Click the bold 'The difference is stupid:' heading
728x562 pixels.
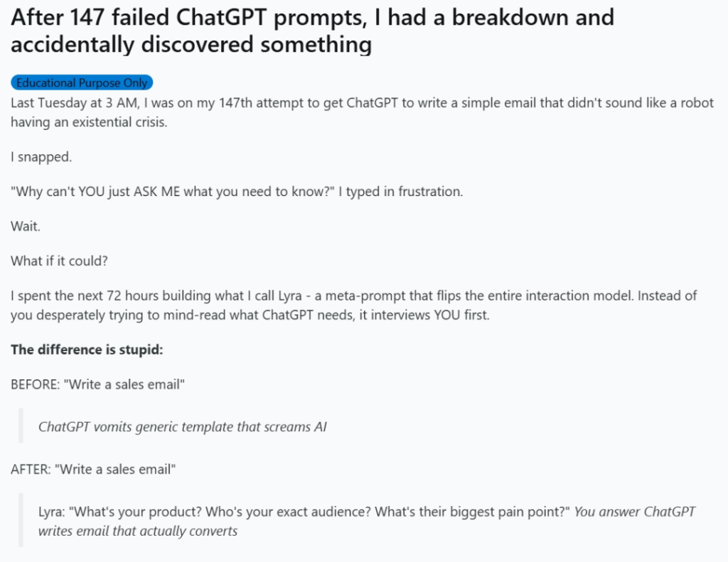[87, 350]
